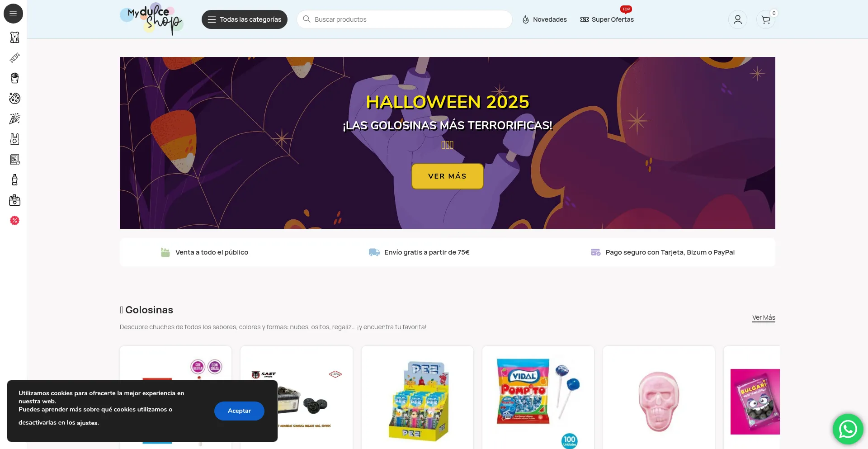Select the cookie category icon
This screenshot has height=449, width=868.
(x=14, y=98)
